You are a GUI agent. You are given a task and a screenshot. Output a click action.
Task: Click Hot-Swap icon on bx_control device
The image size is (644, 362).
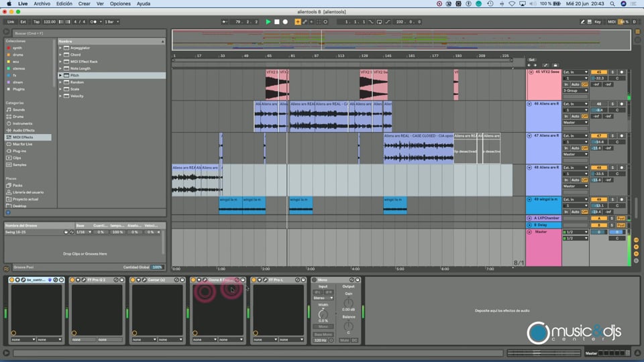point(56,280)
